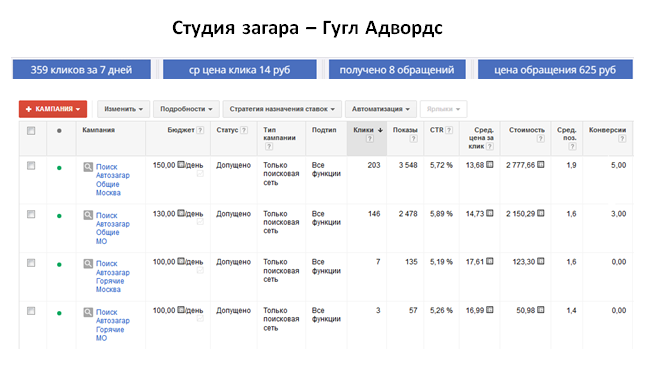655x368 pixels.
Task: Click help icon under Тип кампании header
Action: click(269, 146)
